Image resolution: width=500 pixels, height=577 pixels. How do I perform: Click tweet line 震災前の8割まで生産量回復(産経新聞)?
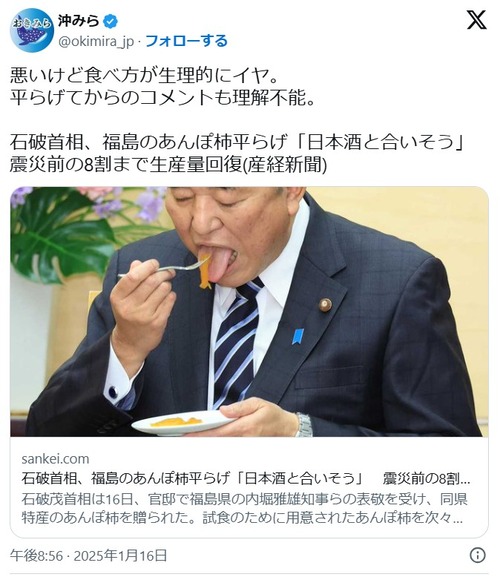pyautogui.click(x=168, y=164)
